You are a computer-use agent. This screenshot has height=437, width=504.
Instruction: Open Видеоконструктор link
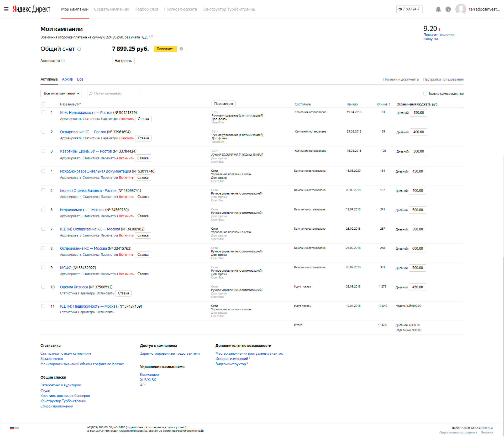coord(231,364)
